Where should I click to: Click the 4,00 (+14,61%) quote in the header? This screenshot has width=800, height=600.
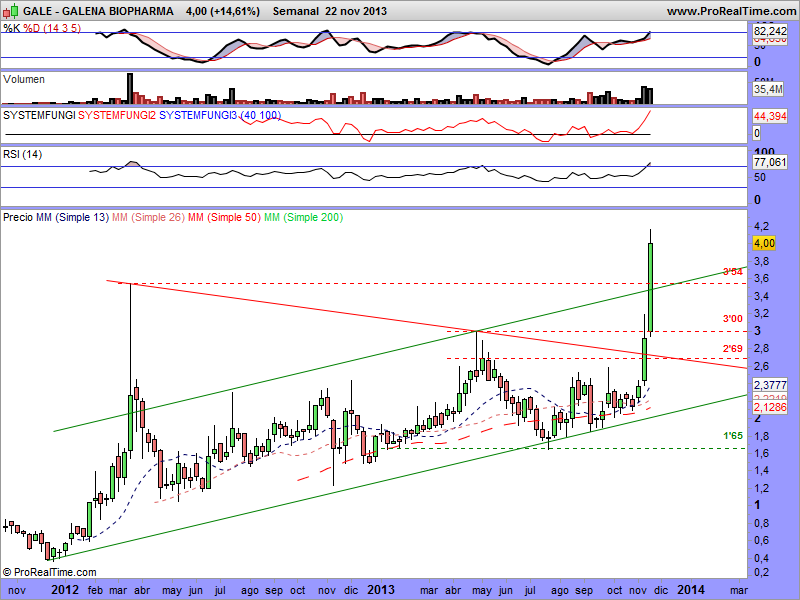coord(223,11)
